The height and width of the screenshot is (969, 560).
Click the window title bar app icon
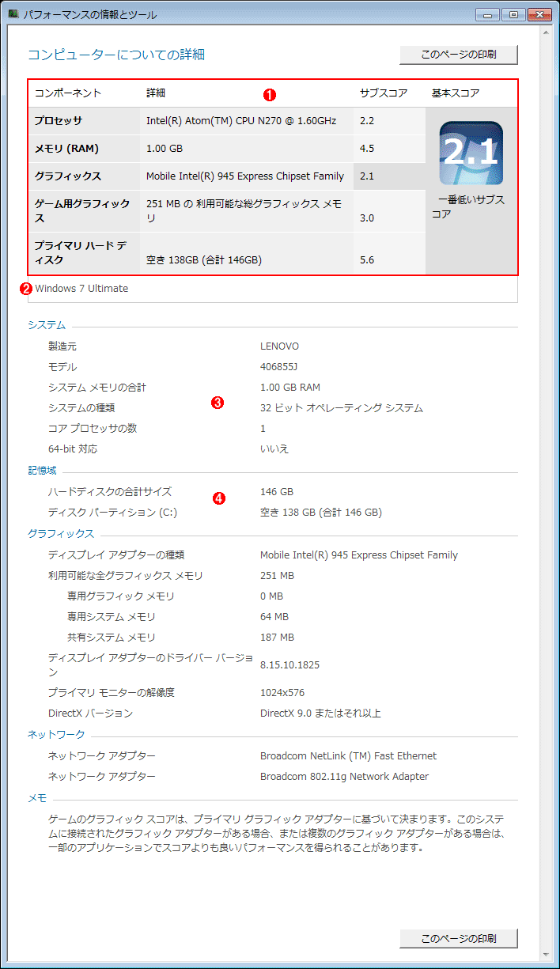point(13,14)
